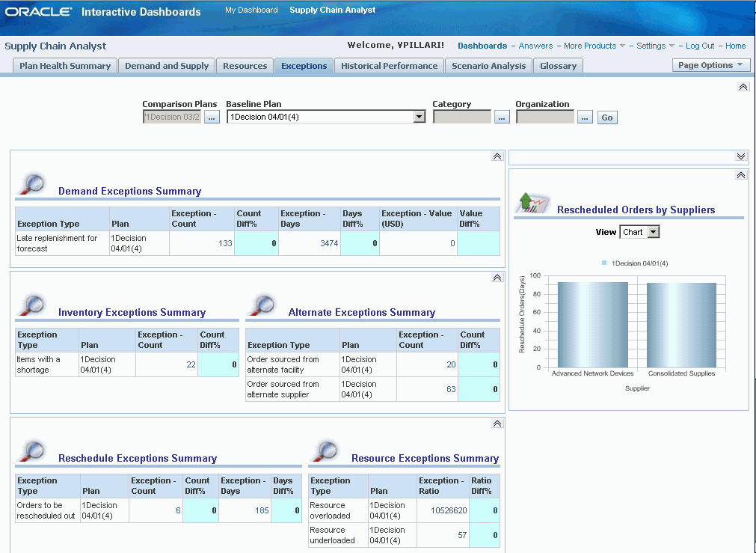Viewport: 756px width, 553px height.
Task: Click the Dashboards link
Action: click(x=482, y=46)
